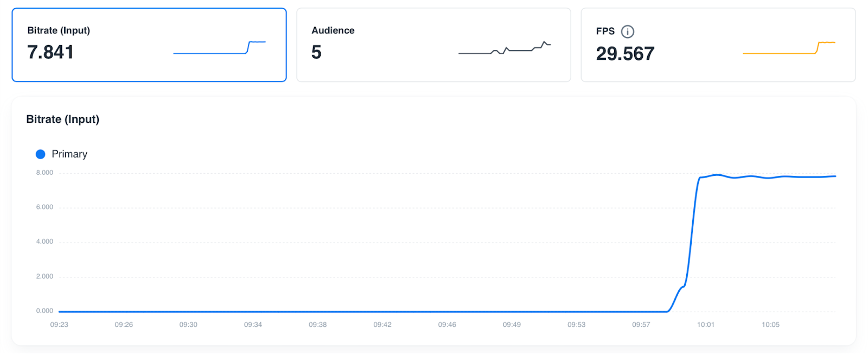Click the audience count 5
The height and width of the screenshot is (354, 868).
316,52
